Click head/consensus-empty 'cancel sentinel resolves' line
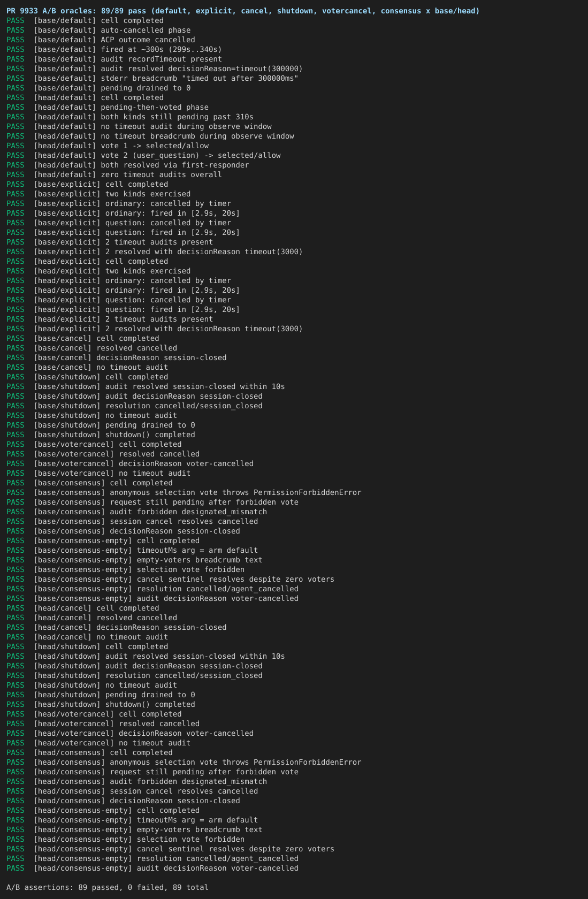 point(170,849)
